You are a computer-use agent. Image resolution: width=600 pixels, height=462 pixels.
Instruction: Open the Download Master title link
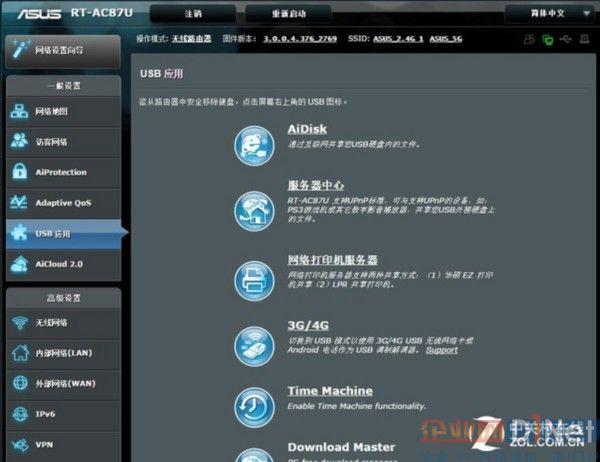pos(341,447)
